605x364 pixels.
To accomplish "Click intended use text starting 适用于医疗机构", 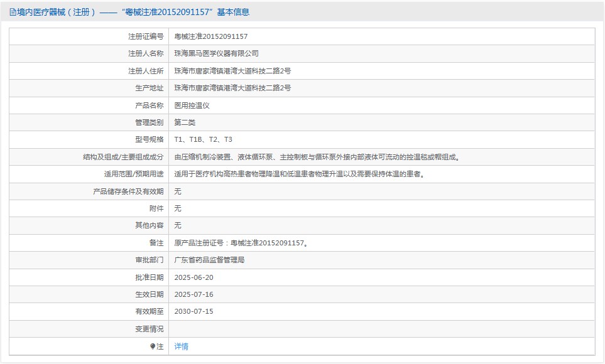I will tap(300, 174).
